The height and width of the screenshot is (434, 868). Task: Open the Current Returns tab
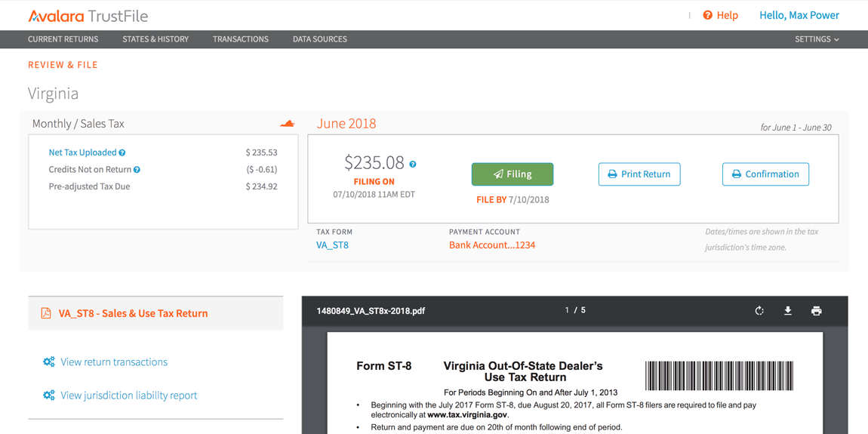(63, 39)
